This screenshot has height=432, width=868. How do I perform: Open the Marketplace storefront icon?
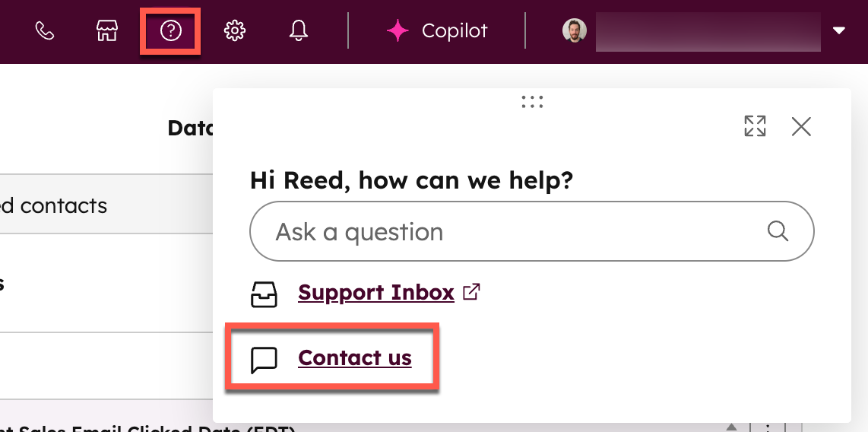[x=107, y=31]
